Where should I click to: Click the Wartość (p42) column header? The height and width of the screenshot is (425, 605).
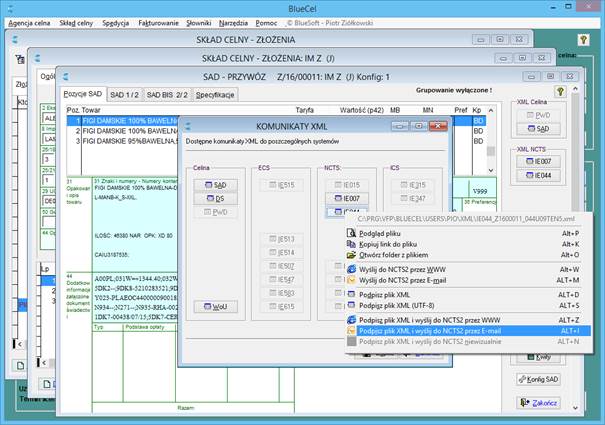point(362,110)
